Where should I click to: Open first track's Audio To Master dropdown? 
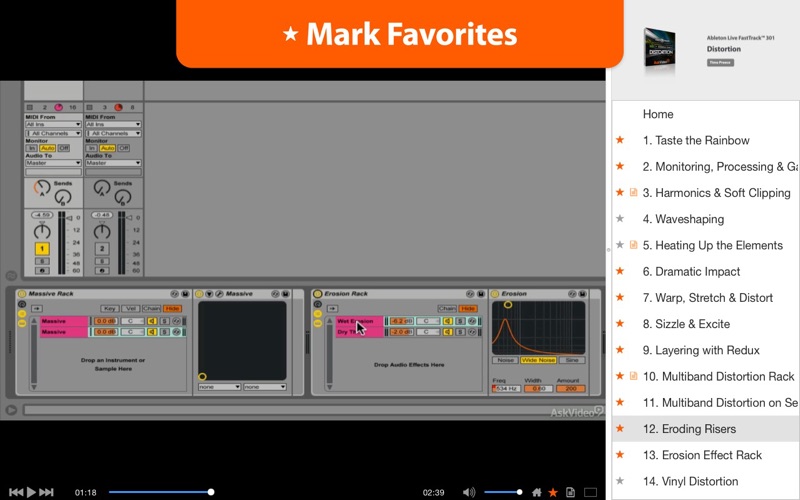pyautogui.click(x=53, y=163)
